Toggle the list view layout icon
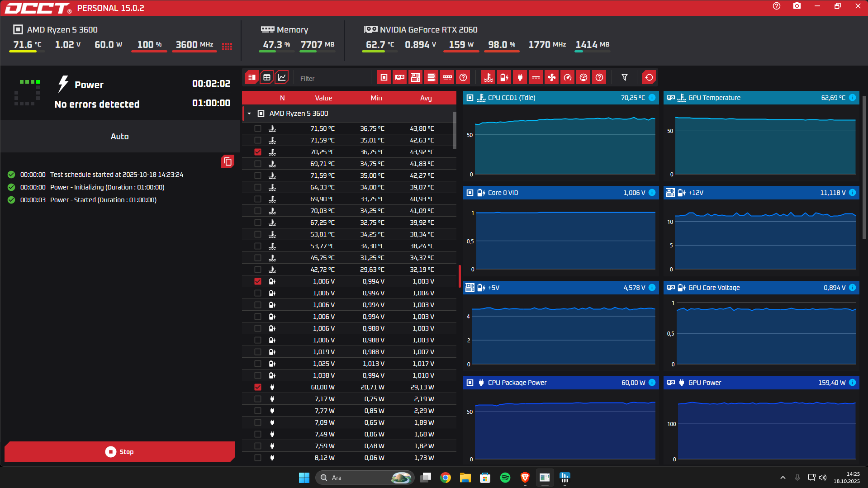This screenshot has width=868, height=488. 252,77
